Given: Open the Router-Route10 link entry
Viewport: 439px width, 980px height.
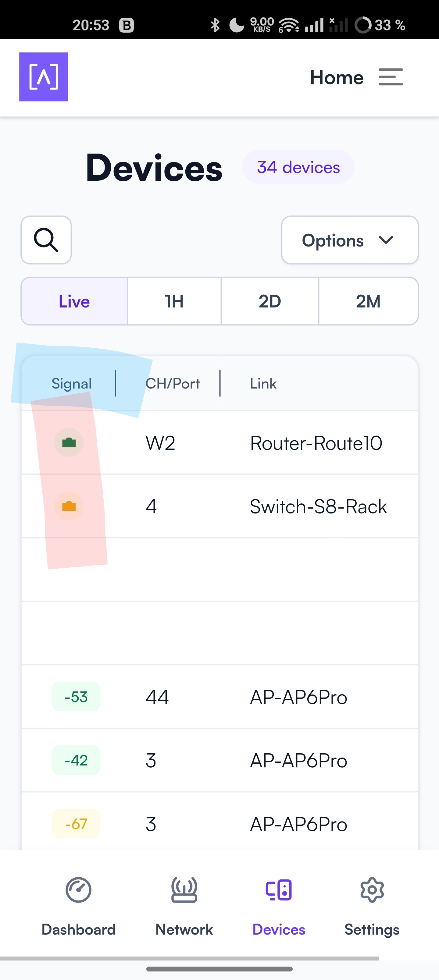Looking at the screenshot, I should point(316,443).
